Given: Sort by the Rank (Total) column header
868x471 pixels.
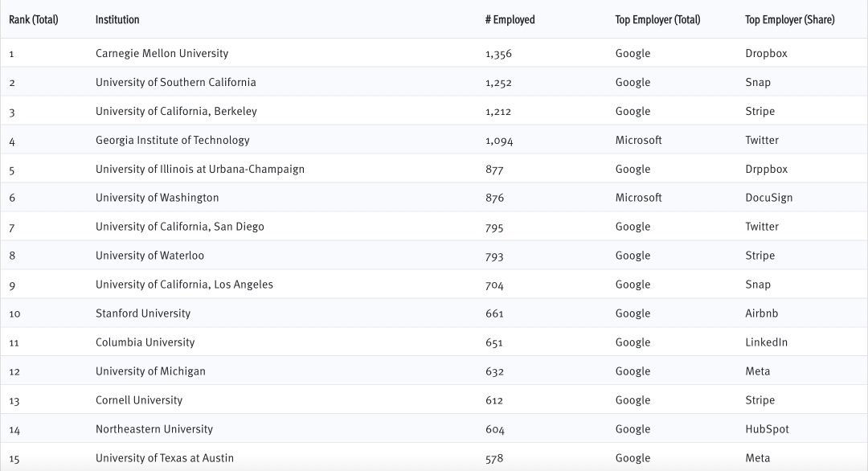Looking at the screenshot, I should pyautogui.click(x=34, y=19).
